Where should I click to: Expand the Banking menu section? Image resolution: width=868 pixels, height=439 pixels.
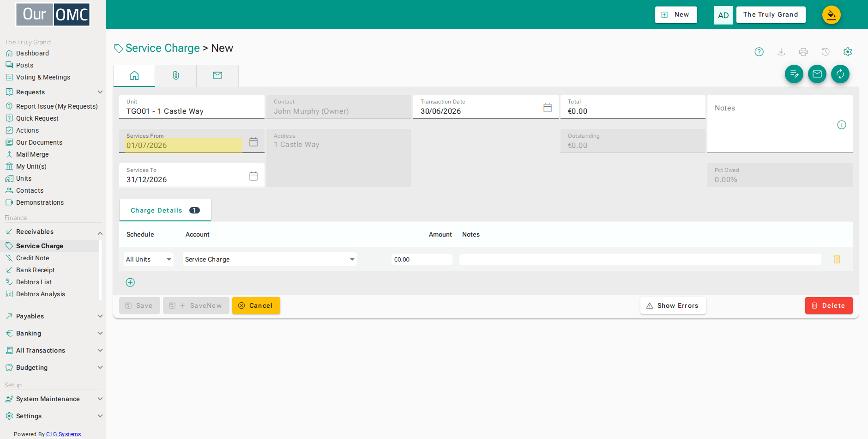coord(53,333)
